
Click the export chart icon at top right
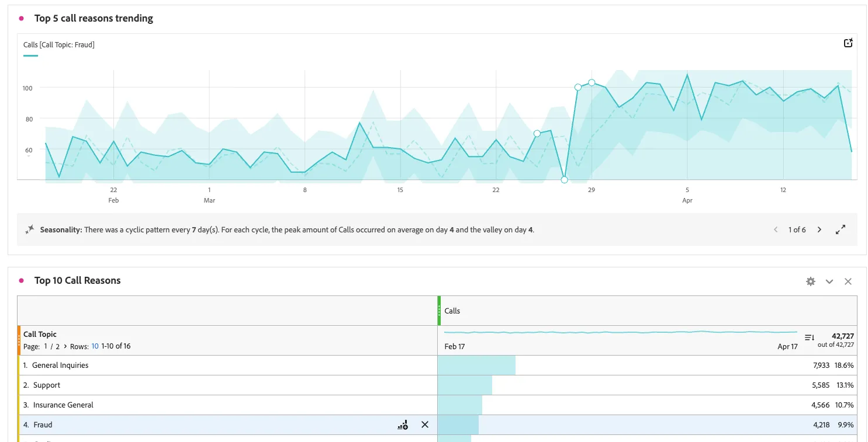[848, 43]
